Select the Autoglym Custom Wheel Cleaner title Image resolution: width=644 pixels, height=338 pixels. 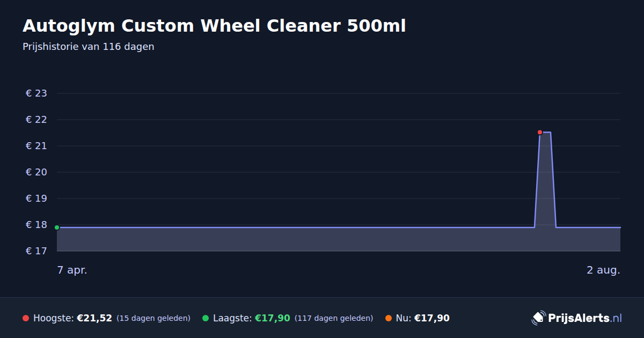coord(214,26)
